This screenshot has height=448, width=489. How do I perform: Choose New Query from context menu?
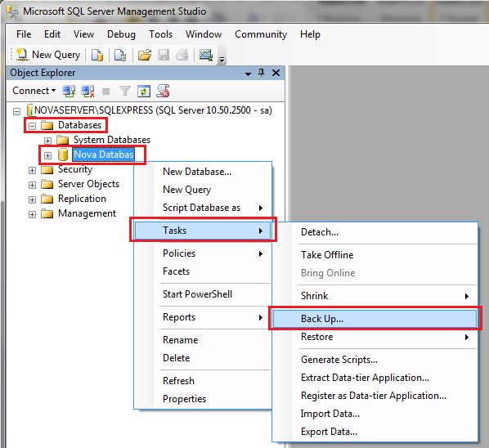point(203,190)
